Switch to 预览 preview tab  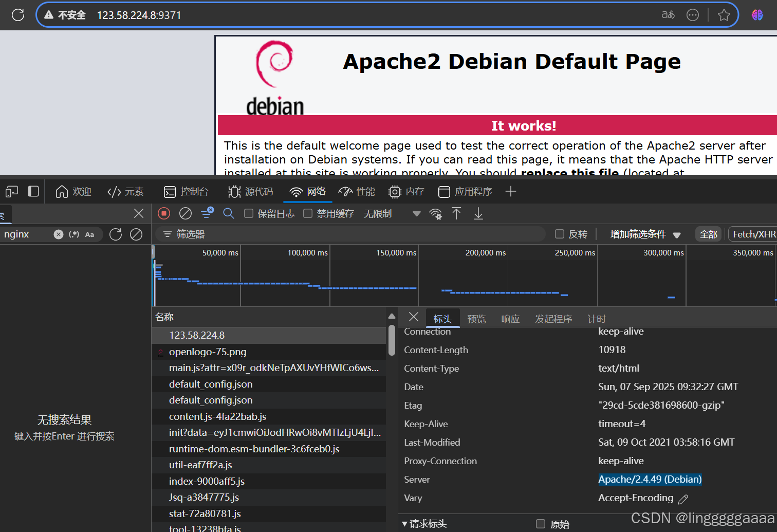476,319
